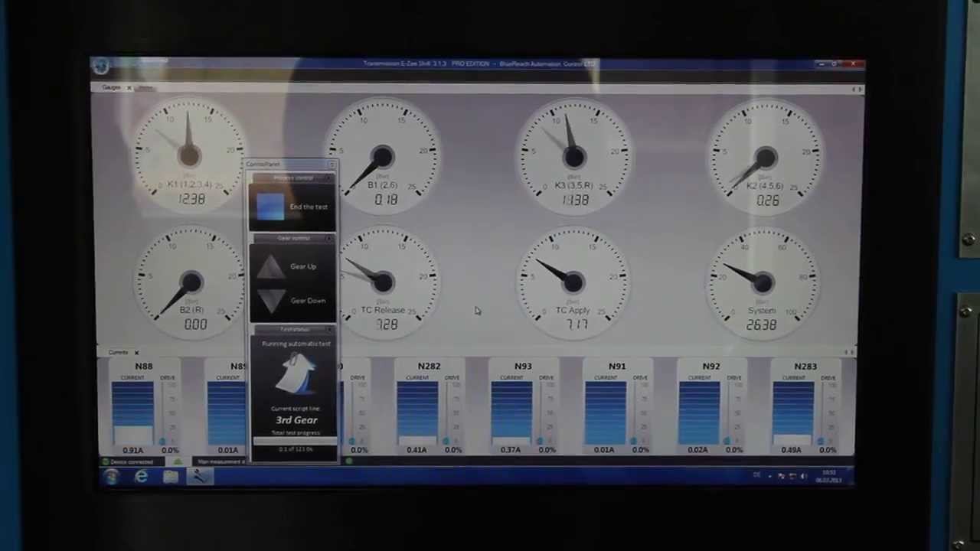The image size is (980, 551).
Task: Adjust the N283 drive slider knob
Action: [822, 441]
